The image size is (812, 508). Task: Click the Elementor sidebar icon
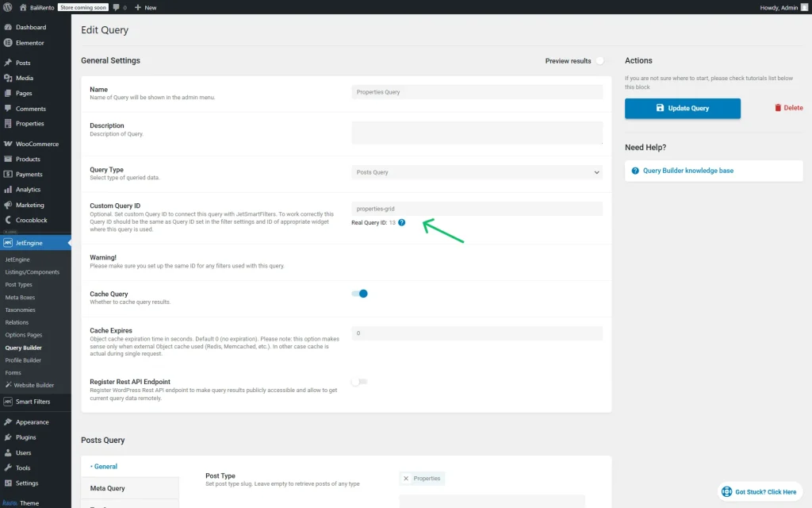[8, 43]
